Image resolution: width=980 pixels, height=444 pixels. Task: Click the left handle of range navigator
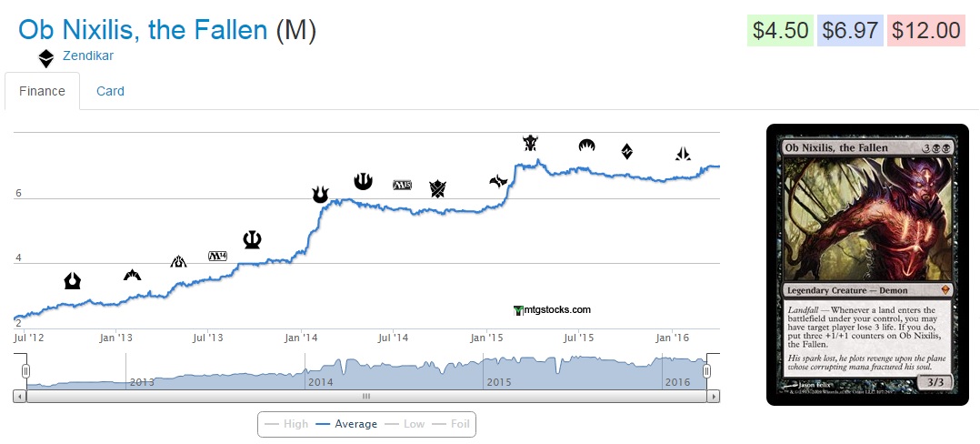click(x=26, y=371)
